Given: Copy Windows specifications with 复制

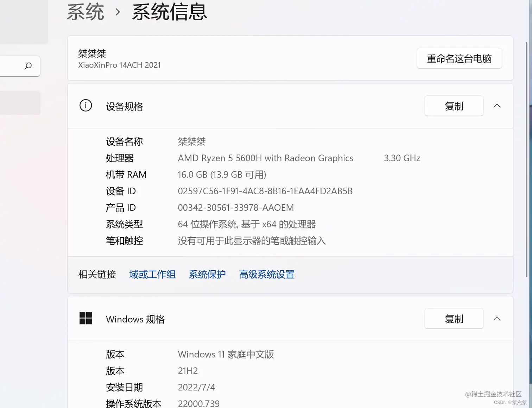Looking at the screenshot, I should pos(454,319).
